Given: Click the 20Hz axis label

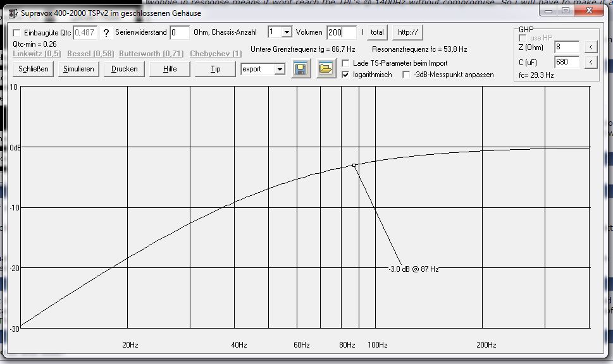Looking at the screenshot, I should click(x=130, y=345).
